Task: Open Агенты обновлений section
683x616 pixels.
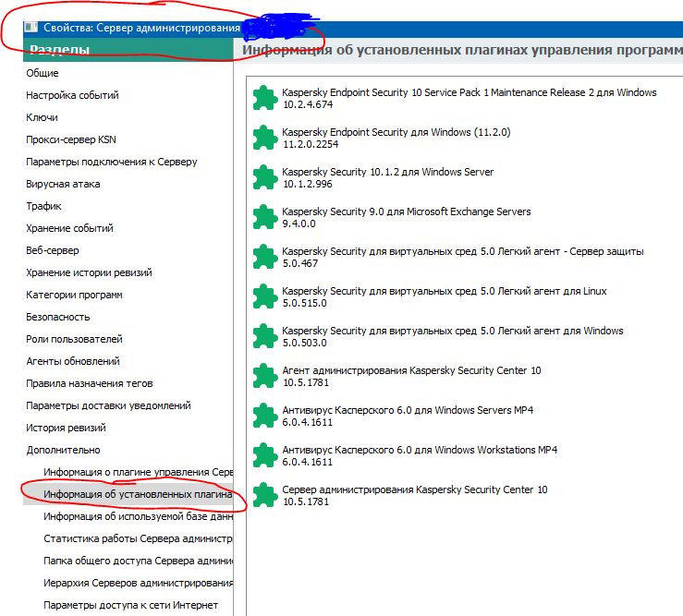Action: [73, 361]
